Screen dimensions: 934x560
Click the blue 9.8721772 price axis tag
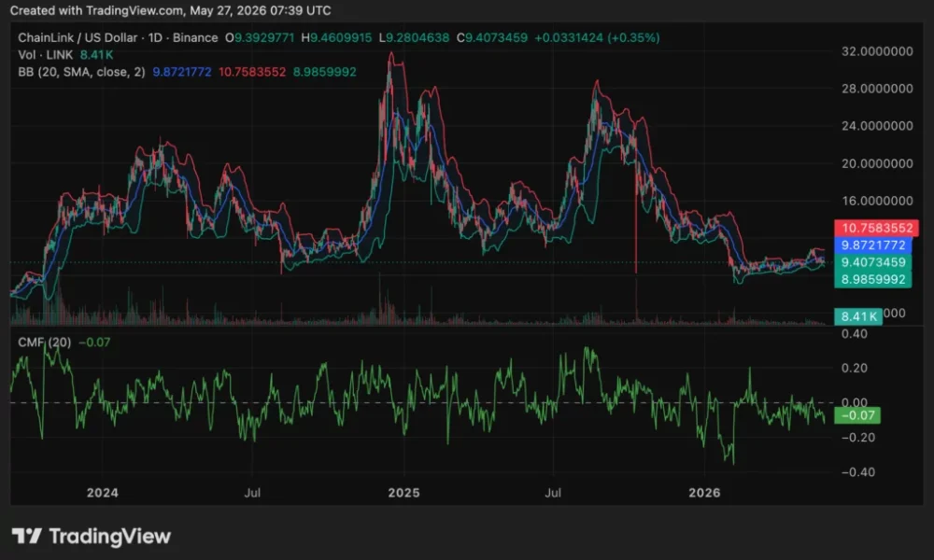(872, 245)
